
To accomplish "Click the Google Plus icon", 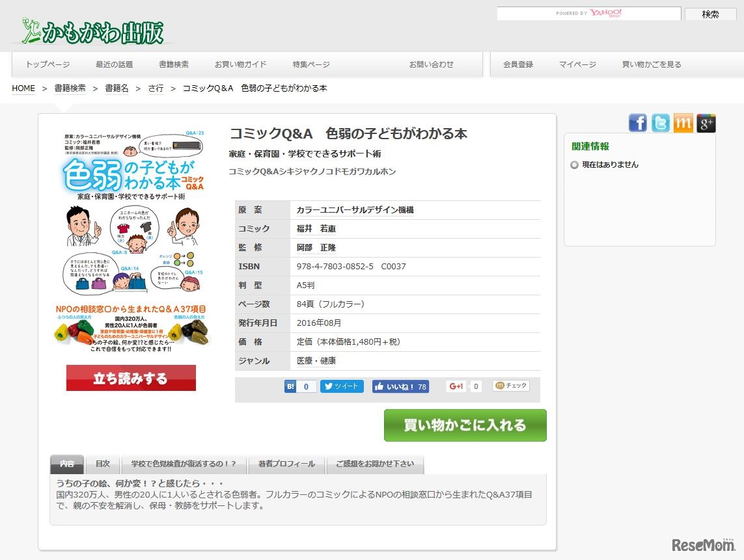I will [706, 123].
